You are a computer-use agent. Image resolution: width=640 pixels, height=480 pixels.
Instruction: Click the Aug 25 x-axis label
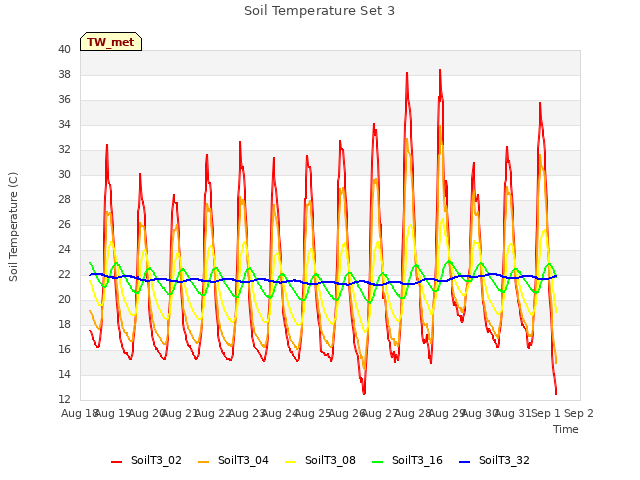(313, 413)
